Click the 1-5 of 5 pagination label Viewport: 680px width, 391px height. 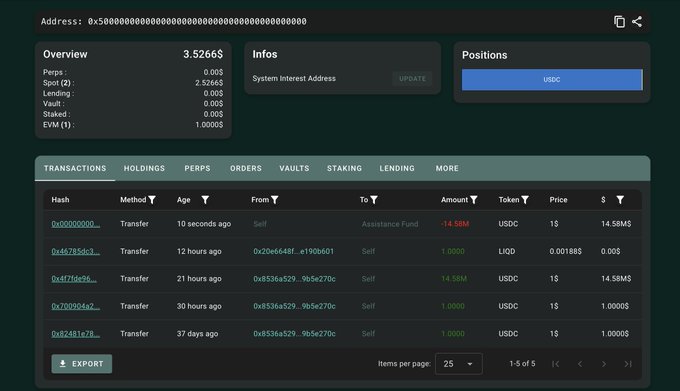point(522,364)
